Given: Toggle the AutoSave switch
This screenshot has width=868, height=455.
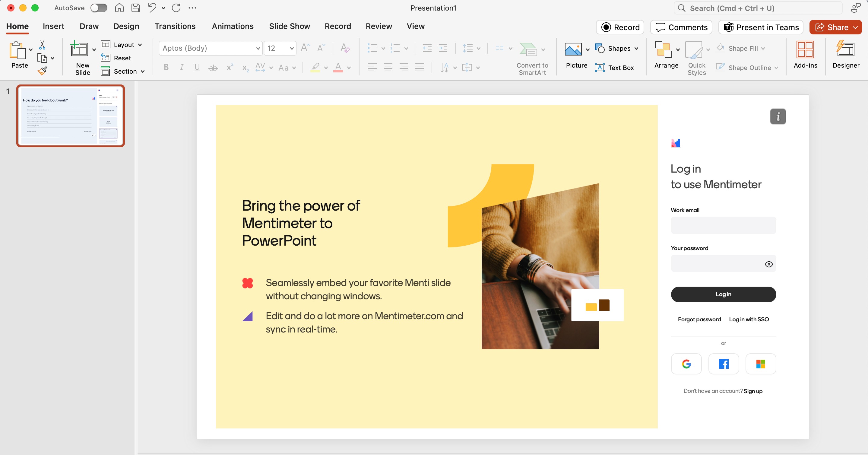Looking at the screenshot, I should click(x=99, y=8).
